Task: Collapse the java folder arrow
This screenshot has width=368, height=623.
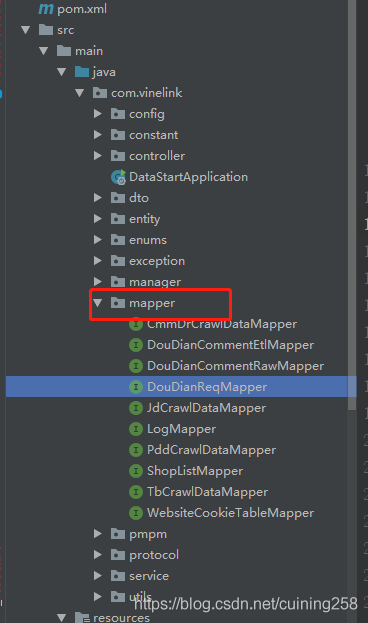Action: [x=62, y=72]
